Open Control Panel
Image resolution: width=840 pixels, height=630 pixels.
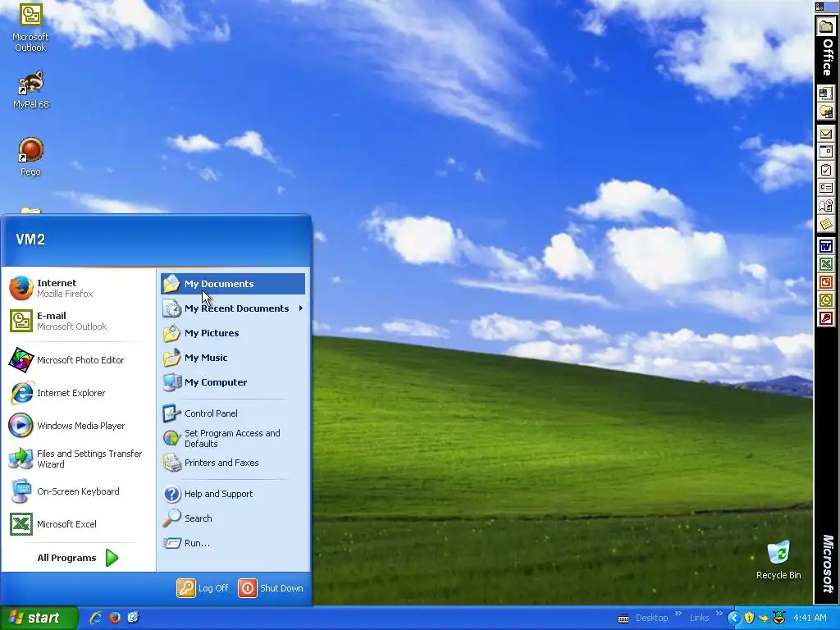[x=232, y=413]
